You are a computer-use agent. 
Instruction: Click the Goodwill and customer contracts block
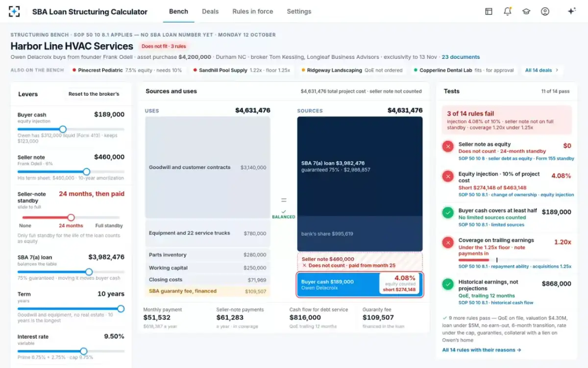click(x=208, y=167)
